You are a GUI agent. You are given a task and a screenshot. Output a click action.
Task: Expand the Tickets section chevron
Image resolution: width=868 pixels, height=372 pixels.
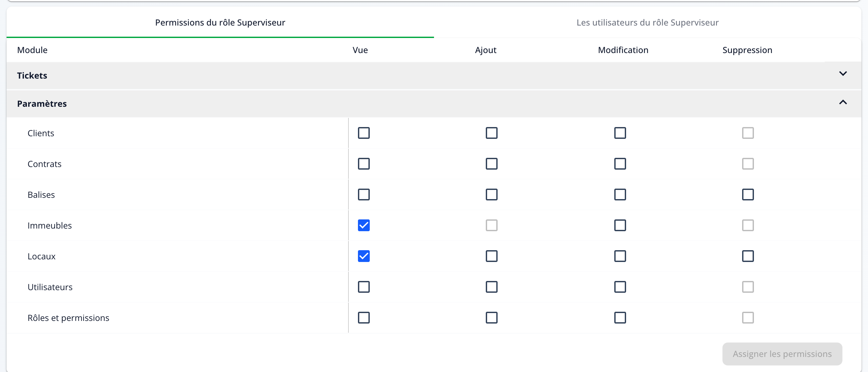tap(843, 74)
